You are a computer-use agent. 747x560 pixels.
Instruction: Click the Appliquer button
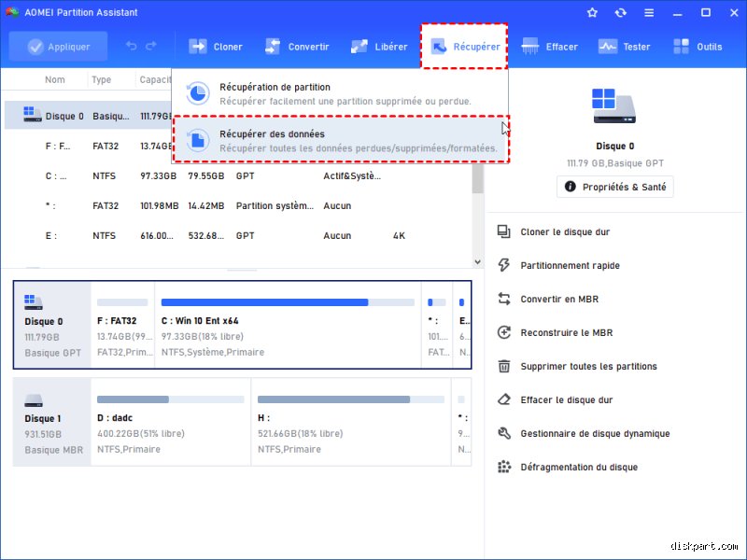(x=58, y=47)
